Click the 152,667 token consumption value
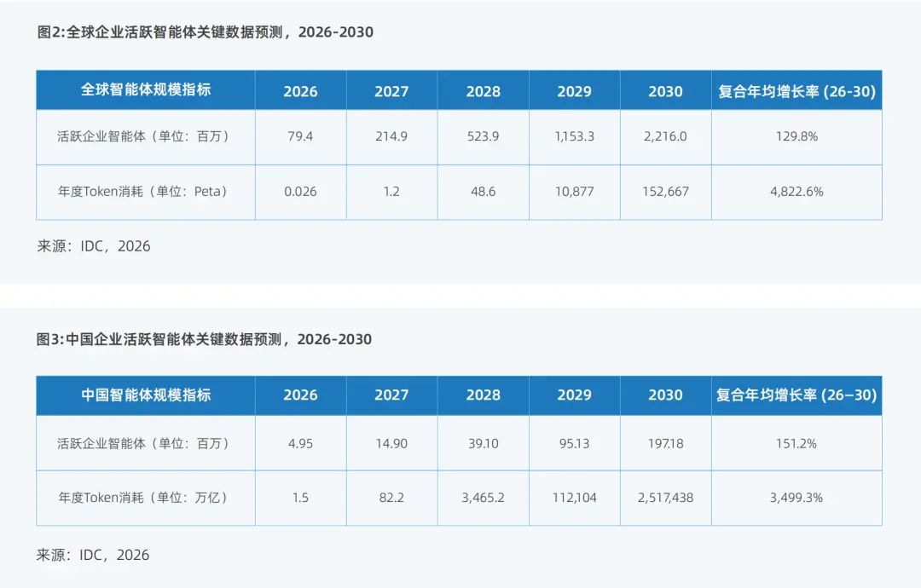The width and height of the screenshot is (921, 588). click(665, 192)
